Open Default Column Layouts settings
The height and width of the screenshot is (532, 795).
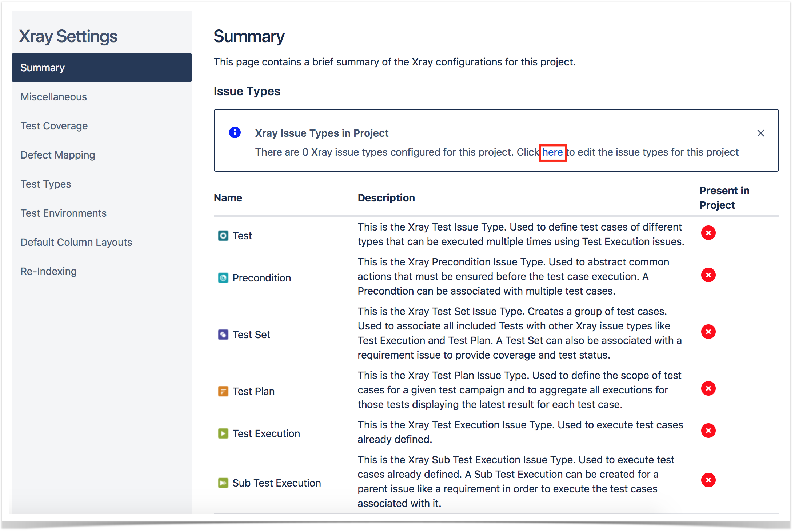(x=102, y=242)
